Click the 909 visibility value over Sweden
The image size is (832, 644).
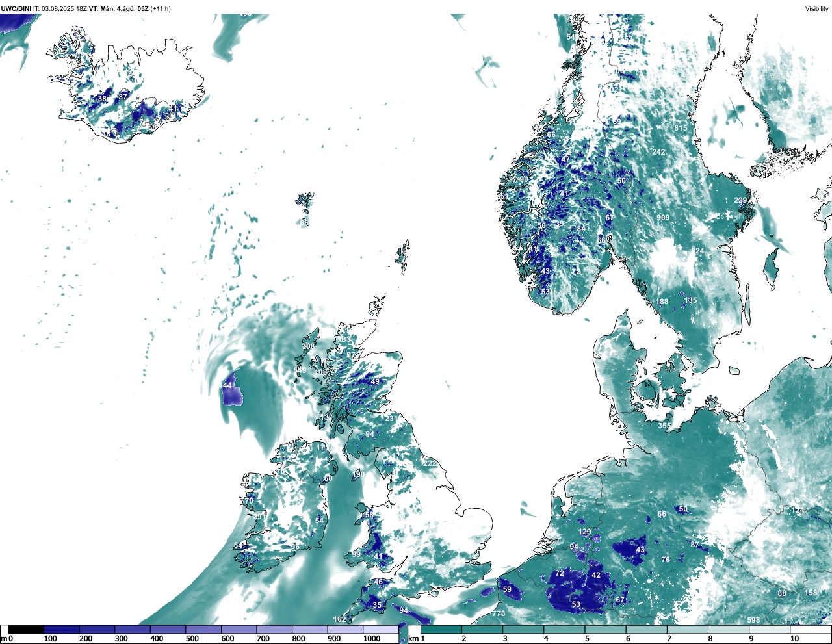pyautogui.click(x=663, y=218)
